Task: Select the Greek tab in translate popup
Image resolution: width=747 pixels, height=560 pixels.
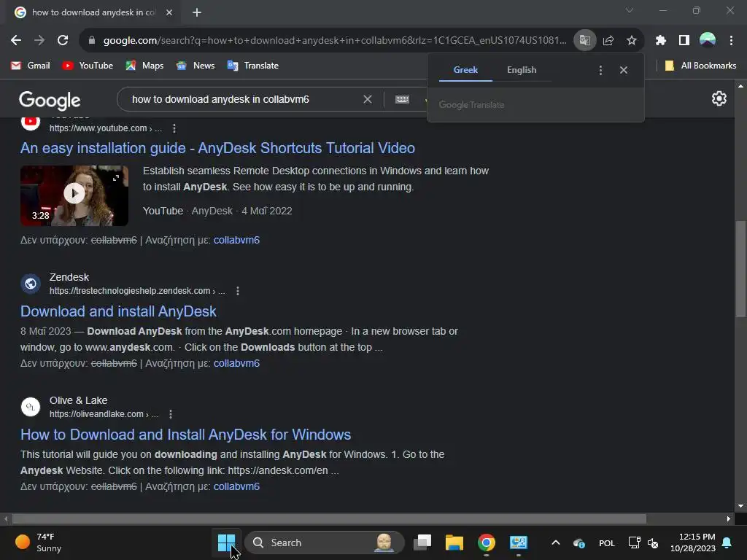Action: pos(465,70)
